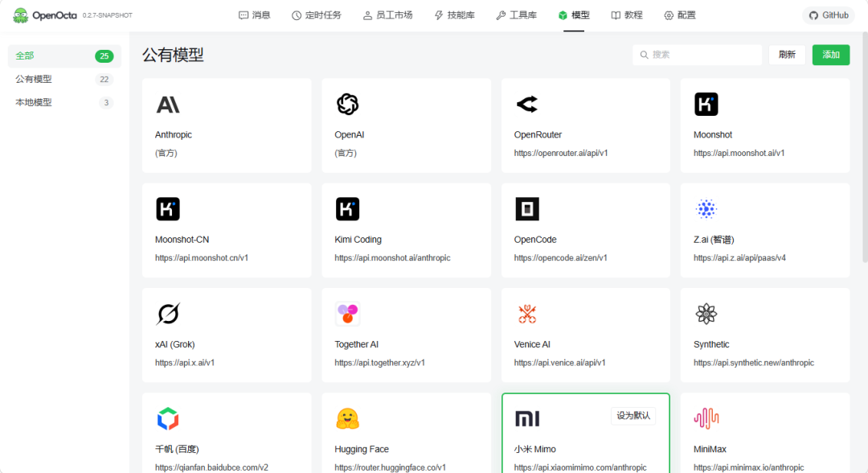This screenshot has width=868, height=473.
Task: Open the 员工市场 tab
Action: [x=387, y=15]
